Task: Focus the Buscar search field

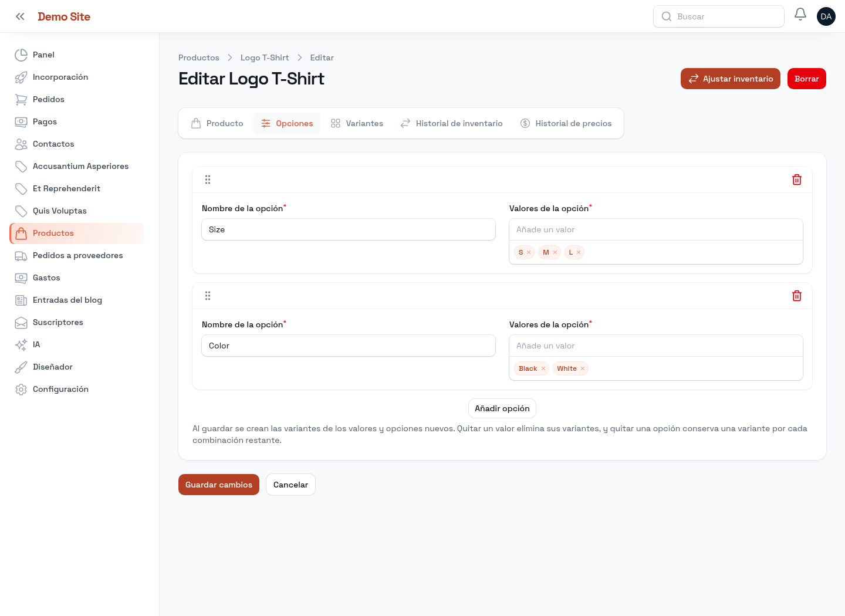Action: click(x=719, y=16)
